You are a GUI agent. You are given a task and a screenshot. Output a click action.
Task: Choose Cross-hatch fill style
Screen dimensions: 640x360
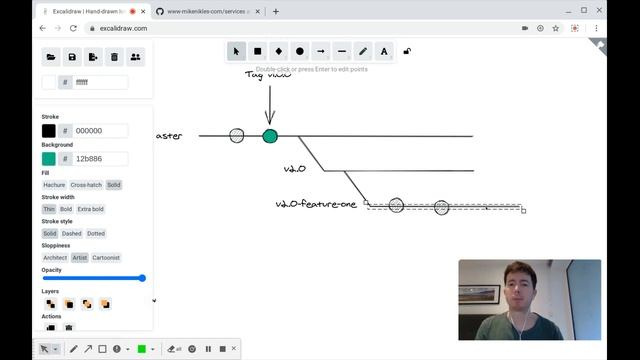coord(86,185)
